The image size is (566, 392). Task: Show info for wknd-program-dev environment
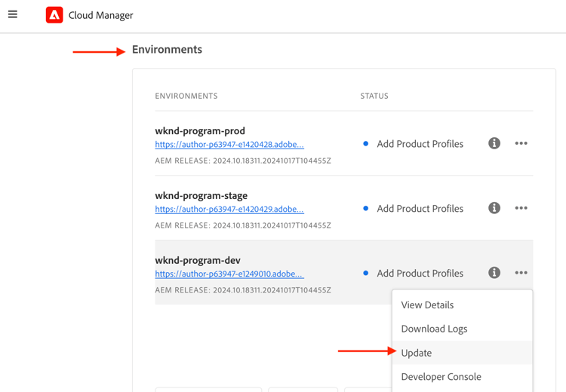(494, 273)
